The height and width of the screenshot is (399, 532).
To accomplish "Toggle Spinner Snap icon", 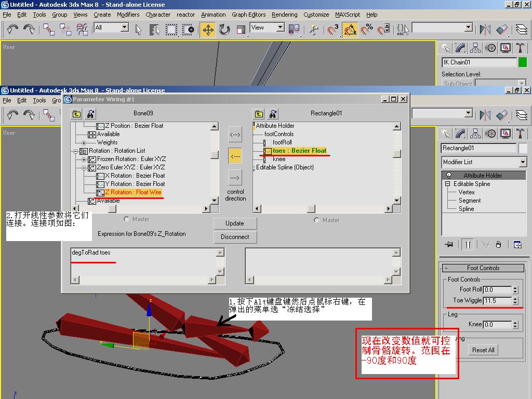I will 383,30.
